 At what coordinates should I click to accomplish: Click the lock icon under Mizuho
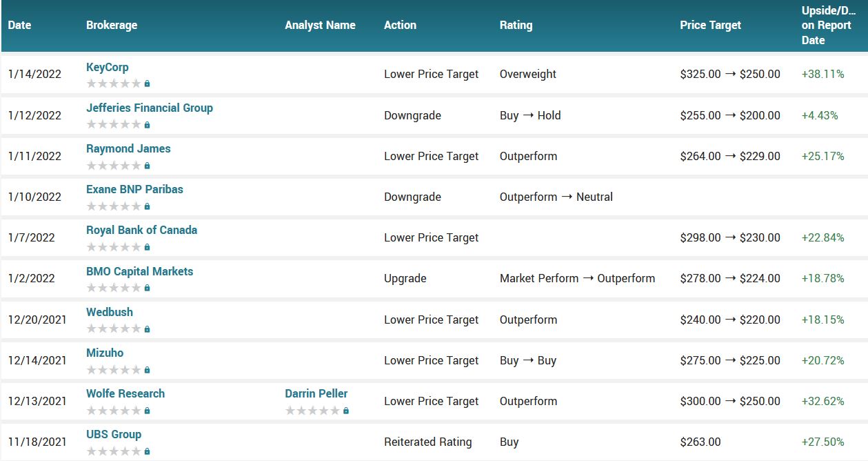pos(147,370)
